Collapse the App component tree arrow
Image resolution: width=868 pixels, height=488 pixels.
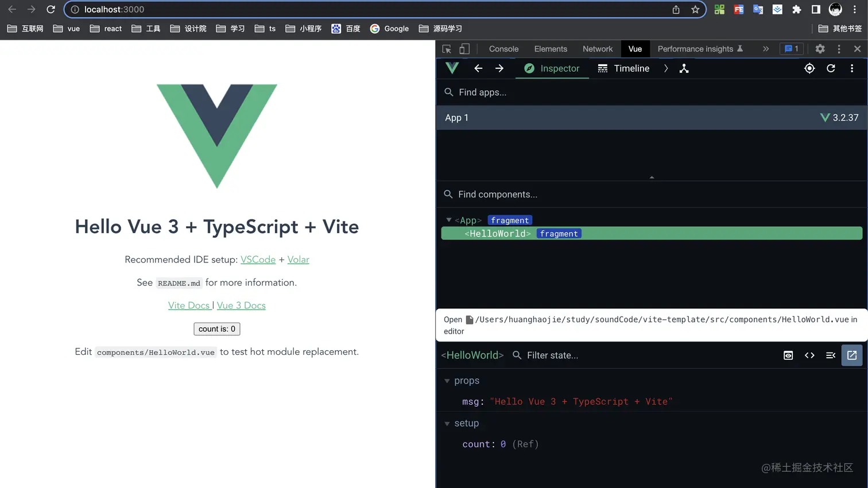click(x=449, y=220)
